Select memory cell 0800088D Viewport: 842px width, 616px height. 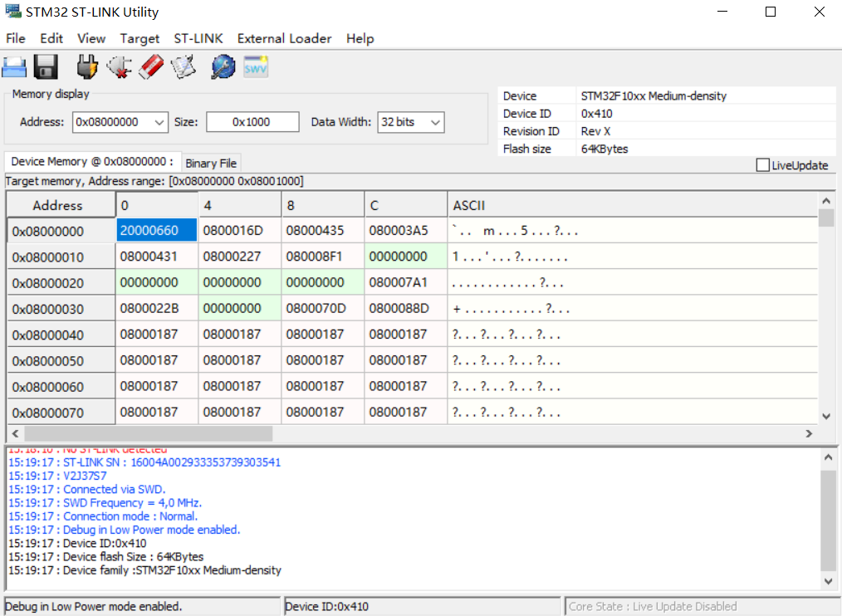(405, 308)
